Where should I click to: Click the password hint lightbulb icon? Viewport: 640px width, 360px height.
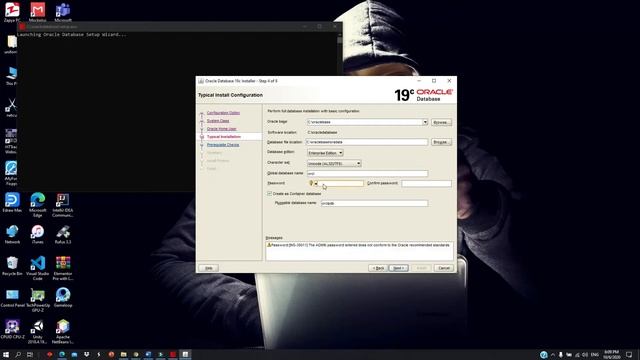(x=311, y=183)
